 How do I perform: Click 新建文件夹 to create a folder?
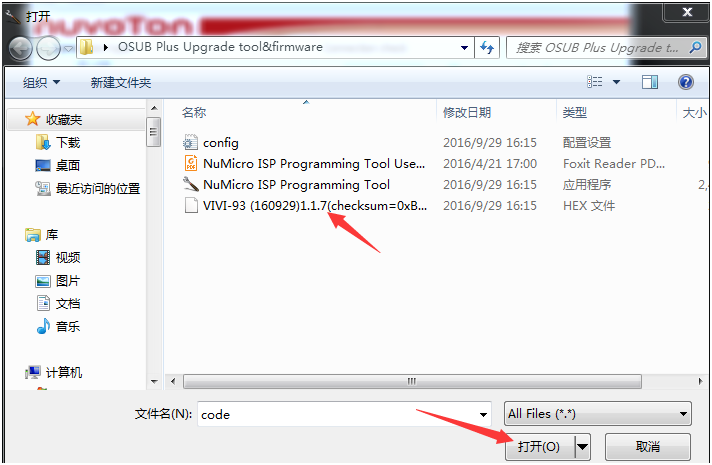pos(120,82)
